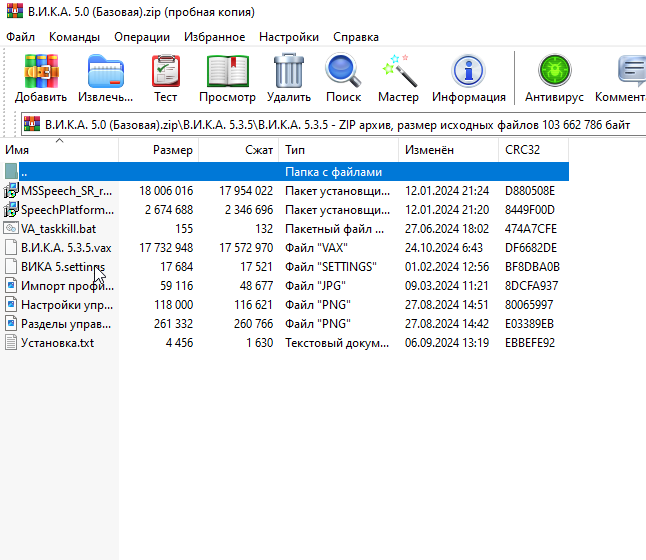Click the В.И.К.А. 5.3.5.vax file icon
This screenshot has width=646, height=560.
(11, 248)
